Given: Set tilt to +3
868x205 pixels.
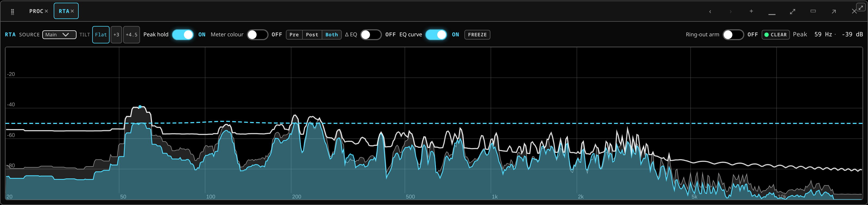Looking at the screenshot, I should pos(116,35).
